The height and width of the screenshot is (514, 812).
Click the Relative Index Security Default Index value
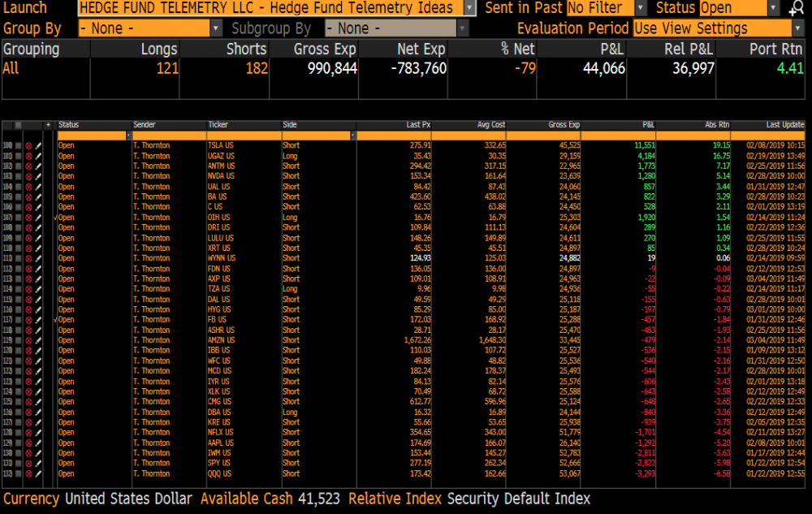518,499
